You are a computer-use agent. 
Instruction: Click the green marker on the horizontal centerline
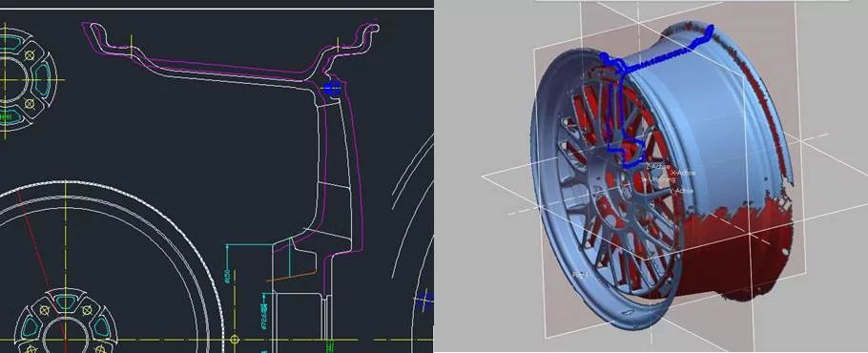(x=330, y=345)
